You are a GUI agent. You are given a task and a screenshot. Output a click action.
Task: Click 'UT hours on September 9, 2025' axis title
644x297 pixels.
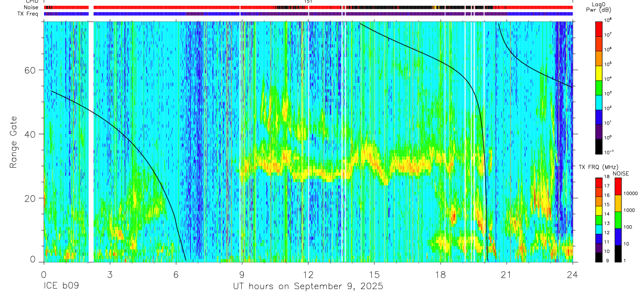point(308,287)
